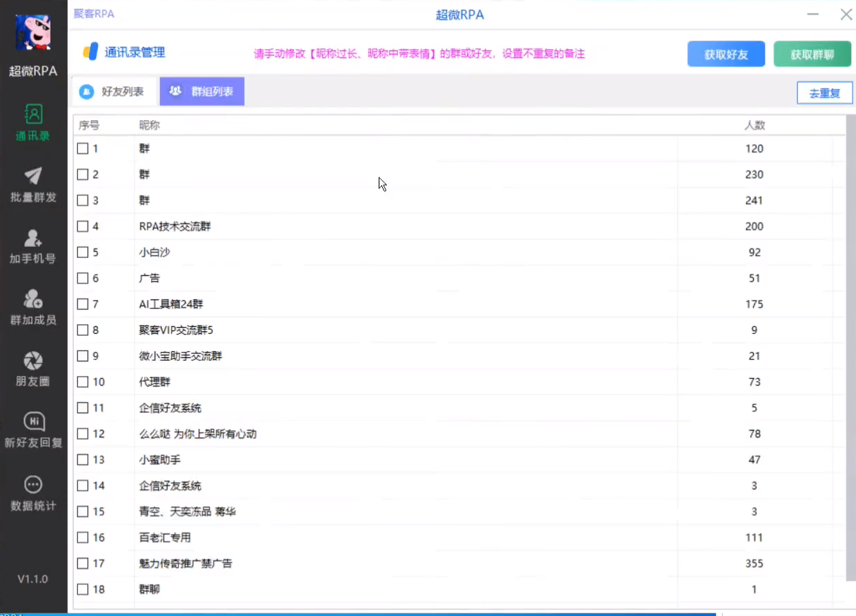Click the 昵称 column header
Screen dimensions: 856x616
pos(149,126)
